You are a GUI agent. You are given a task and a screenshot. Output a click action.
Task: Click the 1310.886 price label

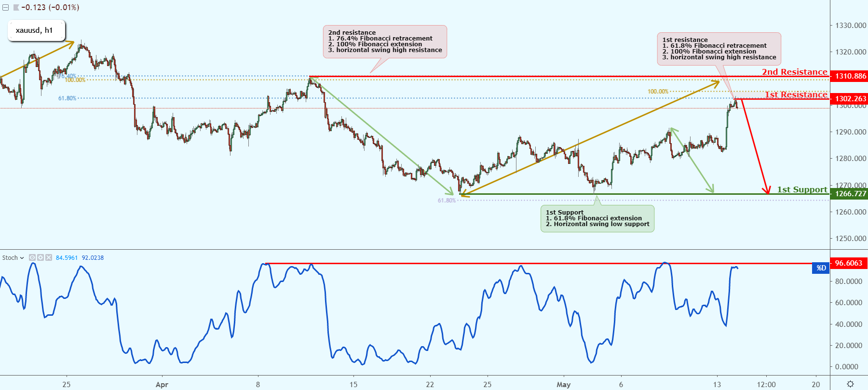pos(850,76)
